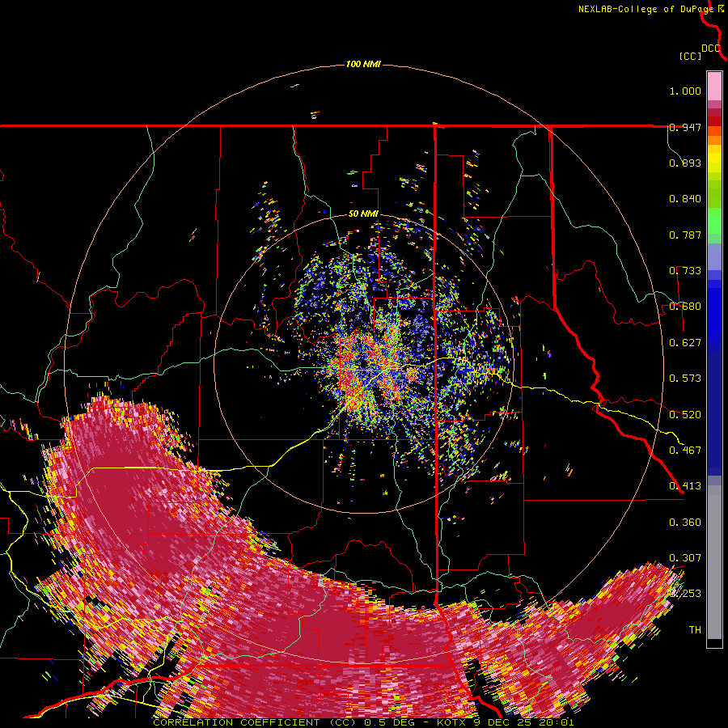Click the 0.307 scale value

685,558
